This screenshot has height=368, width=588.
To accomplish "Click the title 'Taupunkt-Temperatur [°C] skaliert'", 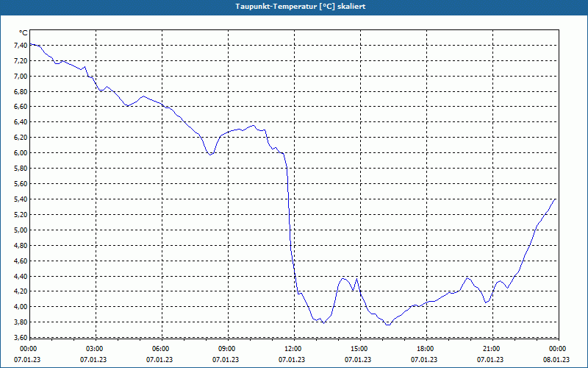I will [x=301, y=7].
